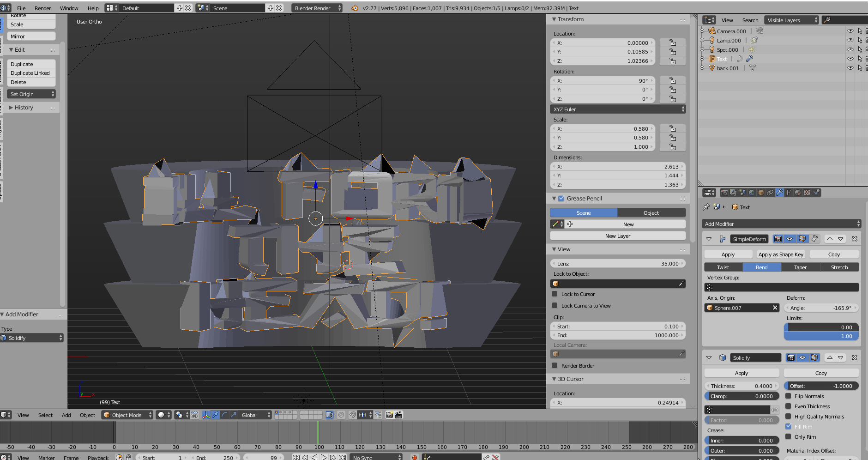Open the Object Mode dropdown
The width and height of the screenshot is (868, 460).
(127, 415)
